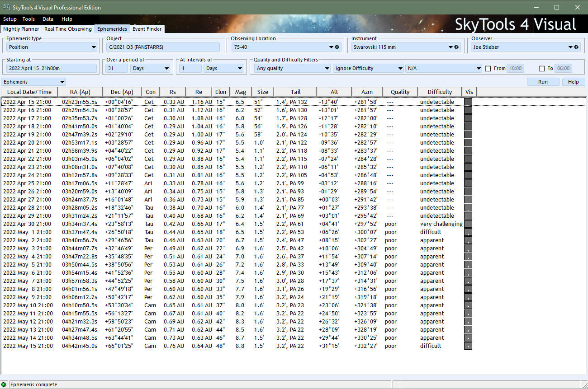Screen dimensions: 588x389
Task: Click Dec value +23°58'13"
Action: point(119,224)
